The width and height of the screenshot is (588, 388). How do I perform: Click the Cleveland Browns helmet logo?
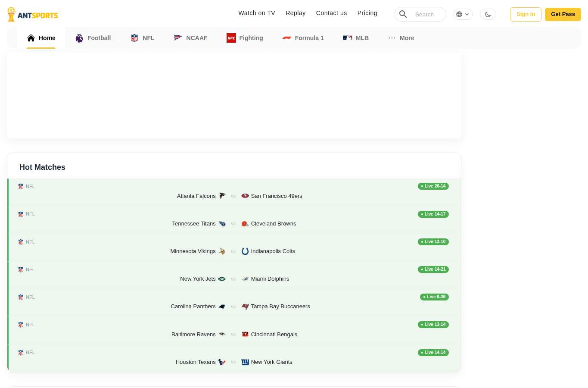[x=245, y=223]
